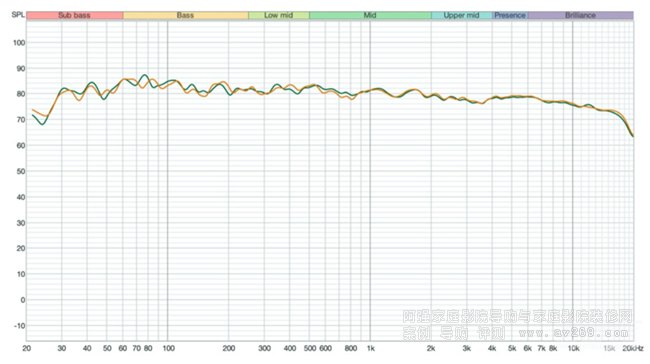This screenshot has height=364, width=650.
Task: Click the 2k frequency axis label
Action: point(431,348)
